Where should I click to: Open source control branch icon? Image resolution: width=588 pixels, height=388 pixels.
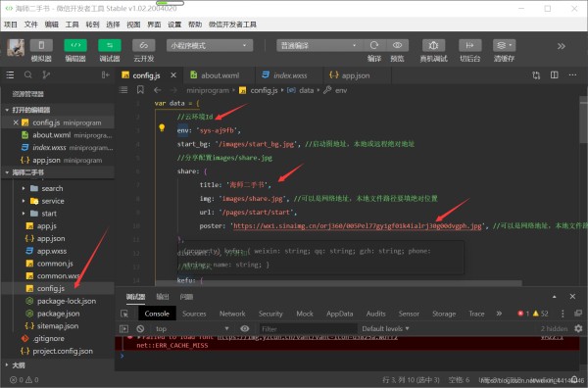[x=46, y=75]
